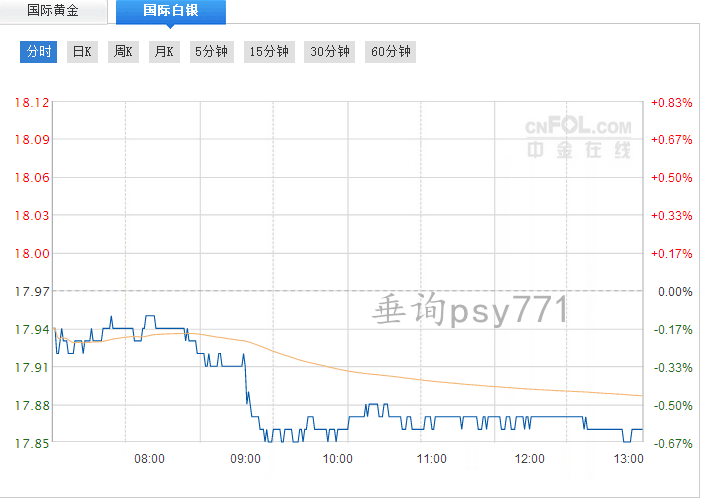The width and height of the screenshot is (703, 499).
Task: Click the +0.33% percentage label
Action: pyautogui.click(x=672, y=216)
